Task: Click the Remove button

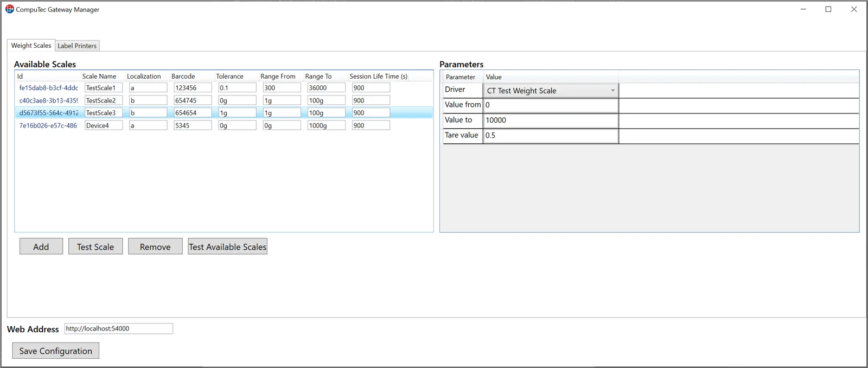Action: click(x=155, y=246)
